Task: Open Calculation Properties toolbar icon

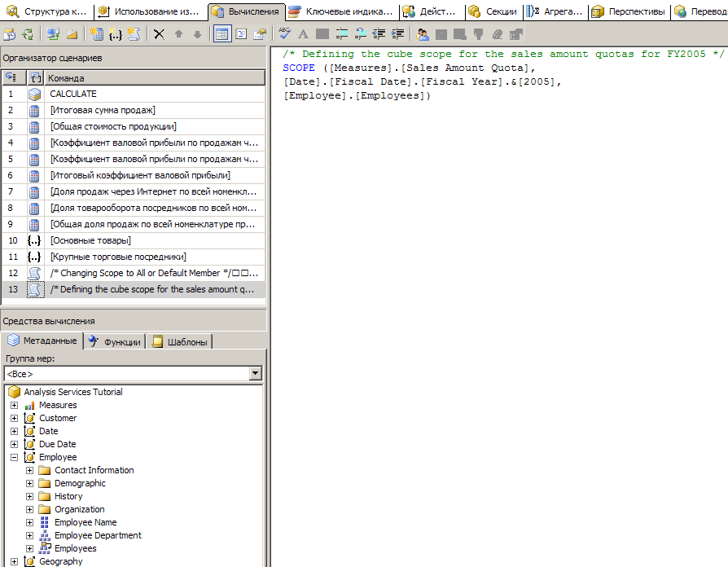Action: click(x=260, y=34)
